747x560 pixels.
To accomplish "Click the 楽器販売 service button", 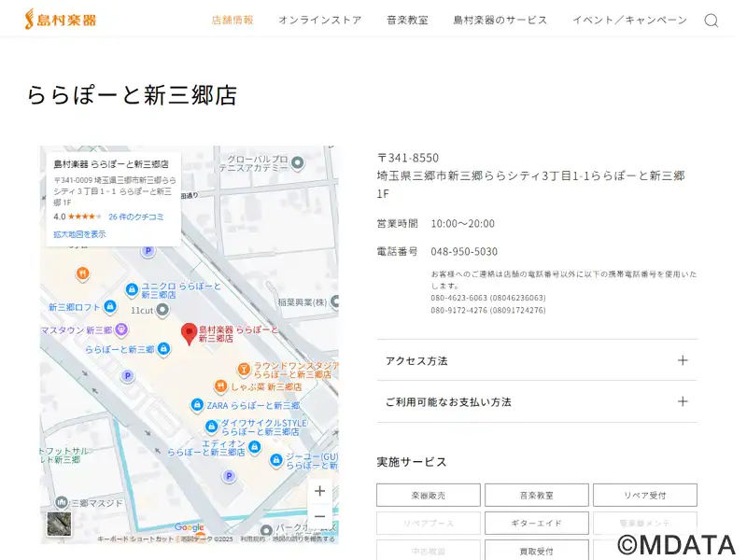I will (x=429, y=496).
